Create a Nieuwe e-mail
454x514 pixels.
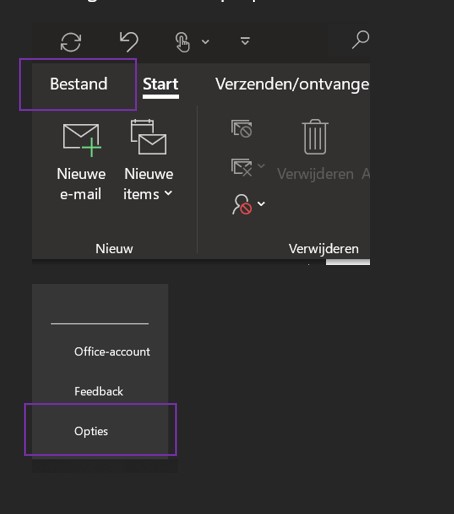81,162
